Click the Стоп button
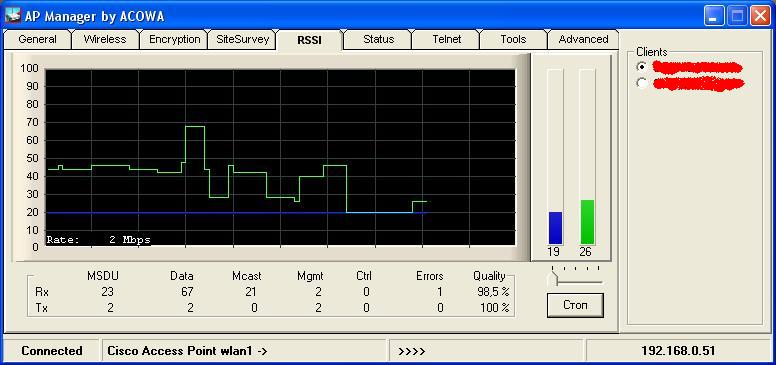Image resolution: width=776 pixels, height=365 pixels. pyautogui.click(x=575, y=305)
